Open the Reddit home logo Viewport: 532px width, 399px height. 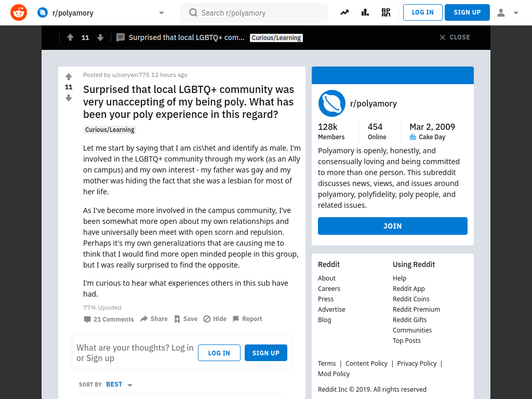click(x=19, y=12)
